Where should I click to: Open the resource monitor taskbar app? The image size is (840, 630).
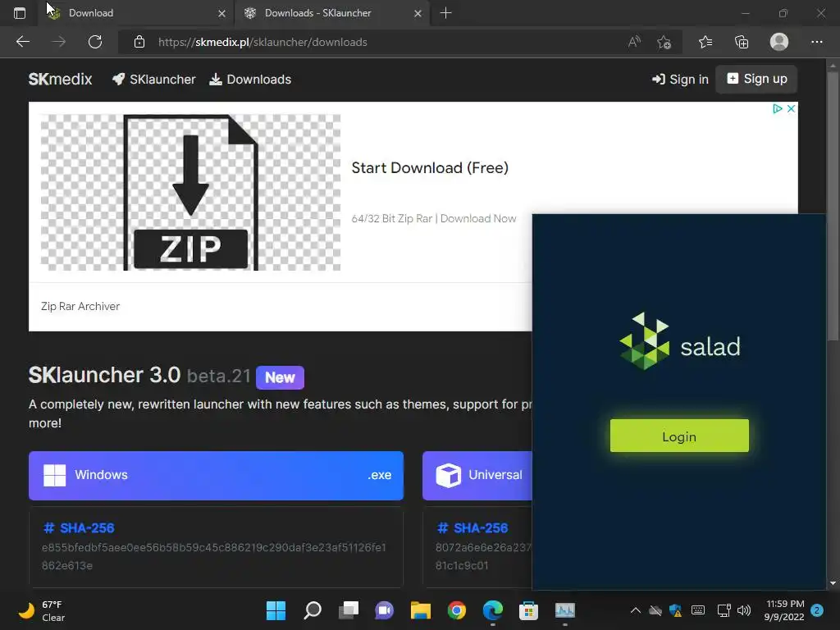point(564,610)
